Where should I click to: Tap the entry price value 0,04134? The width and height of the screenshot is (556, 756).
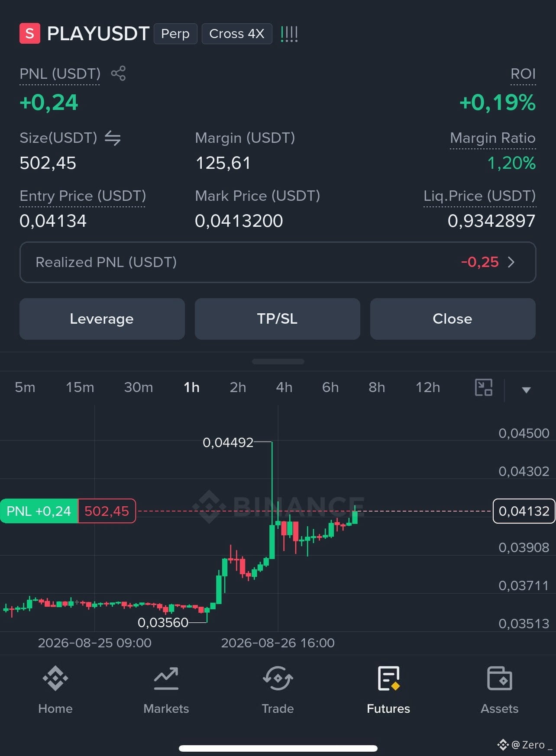pyautogui.click(x=53, y=221)
